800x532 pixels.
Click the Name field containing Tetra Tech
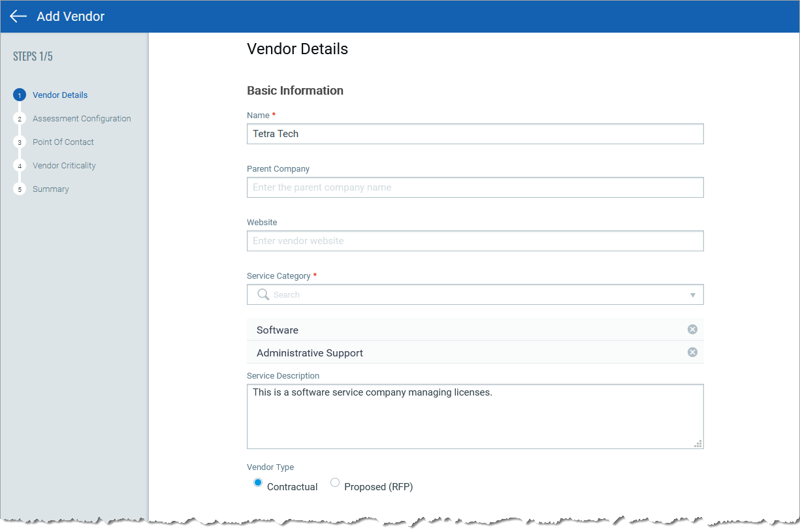coord(475,134)
